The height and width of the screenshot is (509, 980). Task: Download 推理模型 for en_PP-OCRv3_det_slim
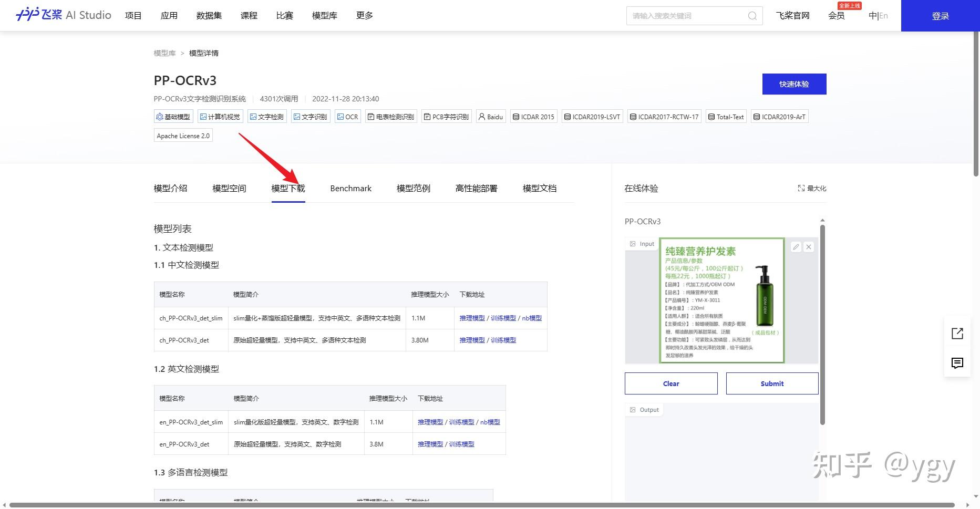point(430,422)
